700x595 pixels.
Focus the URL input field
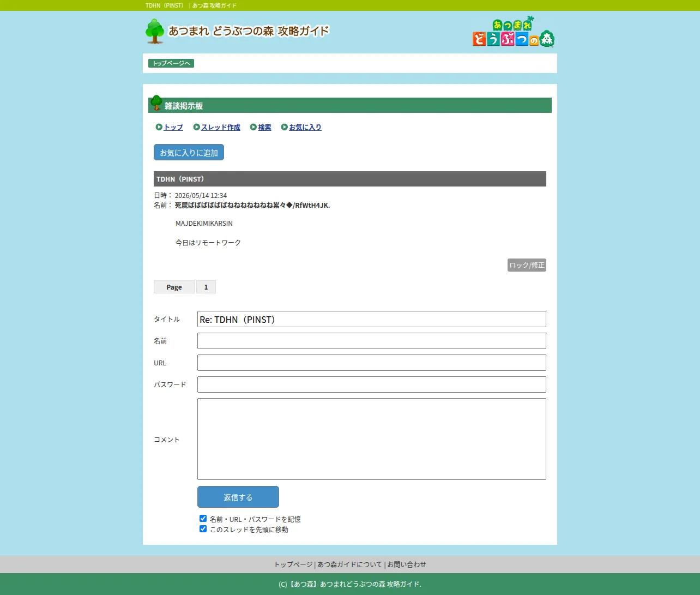coord(372,363)
